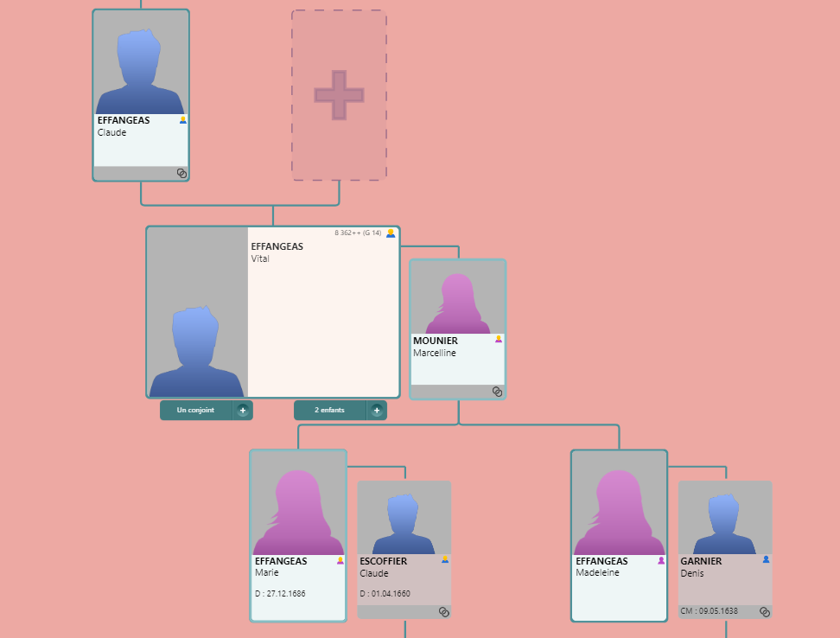Click the person icon beside Marie EFFANGEAS name

pyautogui.click(x=340, y=560)
